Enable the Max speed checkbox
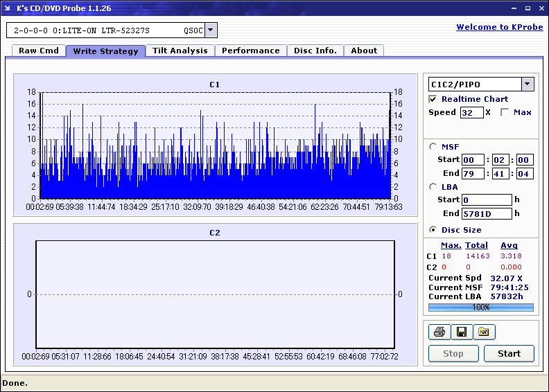Image resolution: width=549 pixels, height=392 pixels. pyautogui.click(x=505, y=112)
